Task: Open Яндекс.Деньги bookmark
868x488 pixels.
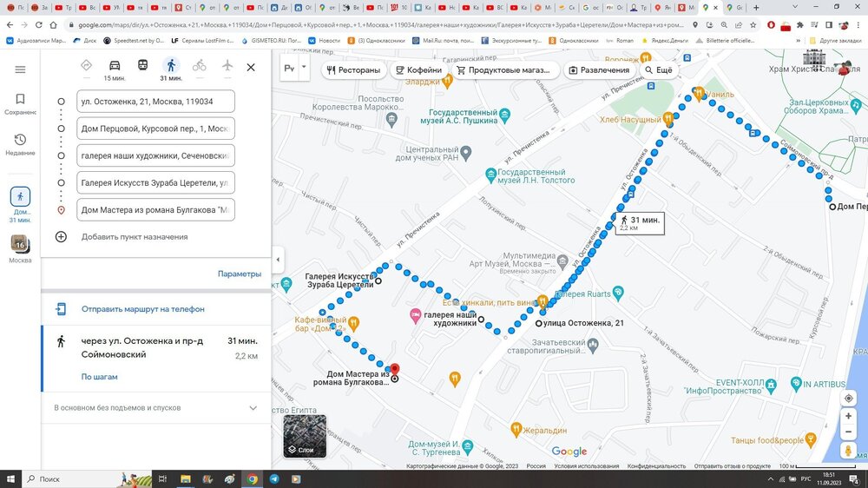Action: [x=666, y=41]
